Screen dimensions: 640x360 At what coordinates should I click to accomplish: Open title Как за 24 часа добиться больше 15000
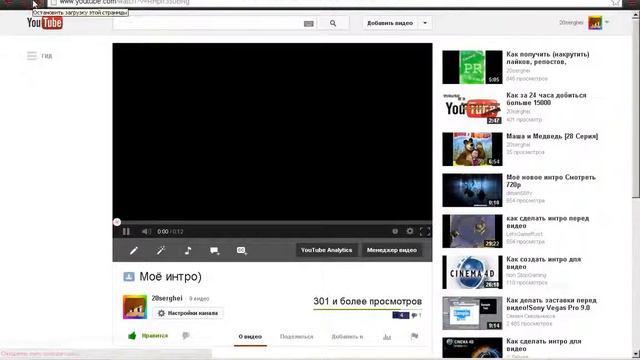coord(546,99)
